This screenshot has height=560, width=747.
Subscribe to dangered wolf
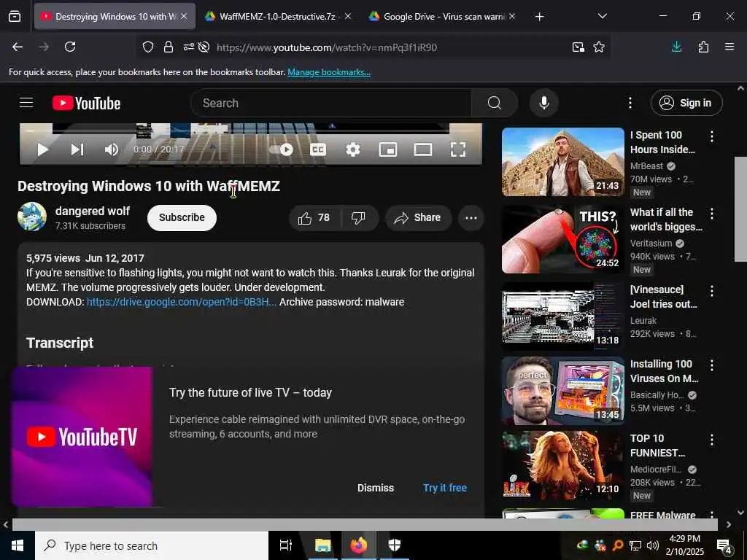[x=182, y=217]
